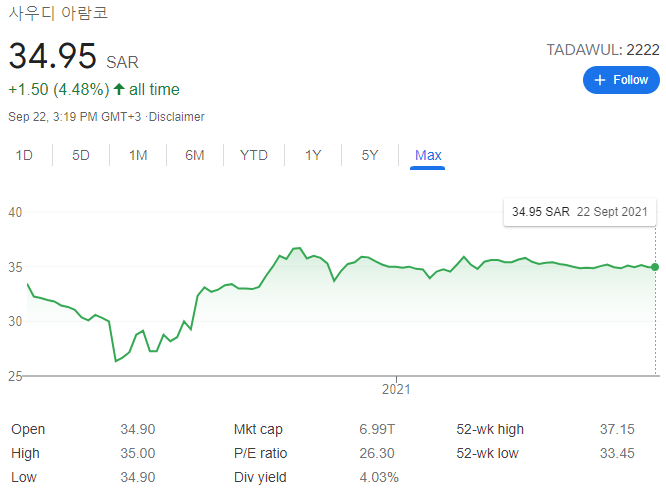Click the Div yield value 4.03%
The width and height of the screenshot is (666, 498).
coord(379,478)
